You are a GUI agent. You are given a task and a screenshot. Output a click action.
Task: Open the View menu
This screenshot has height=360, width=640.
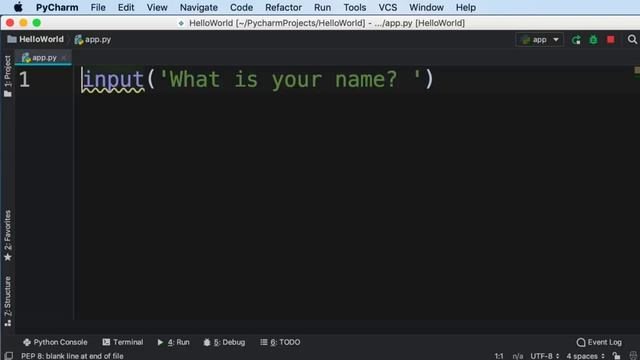coord(157,7)
